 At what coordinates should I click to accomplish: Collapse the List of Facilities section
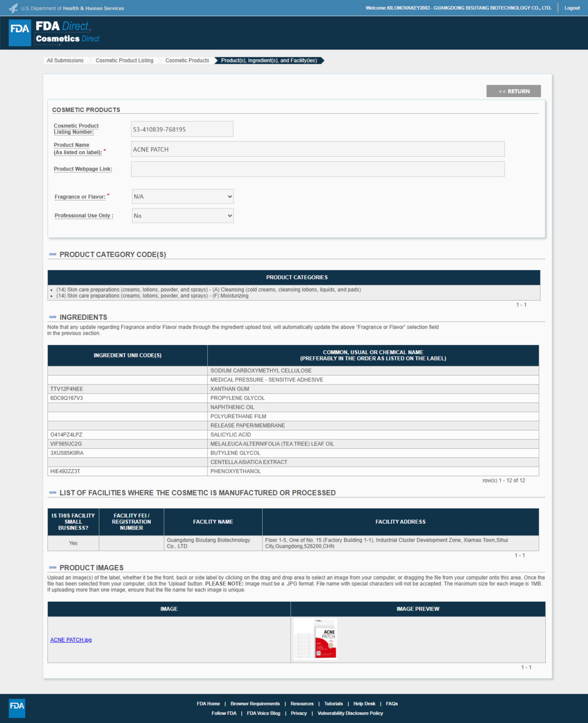[52, 493]
